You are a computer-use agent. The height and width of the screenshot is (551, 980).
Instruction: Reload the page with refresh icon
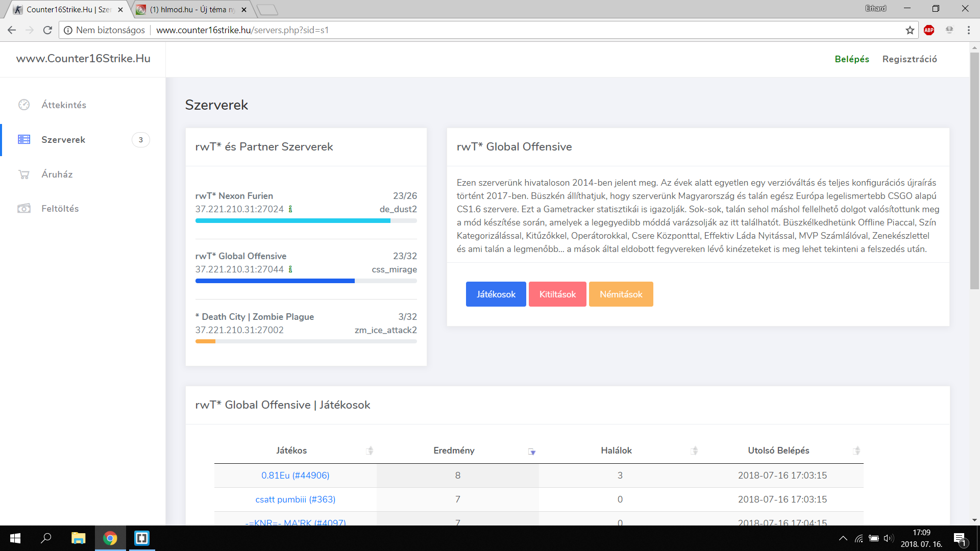47,30
